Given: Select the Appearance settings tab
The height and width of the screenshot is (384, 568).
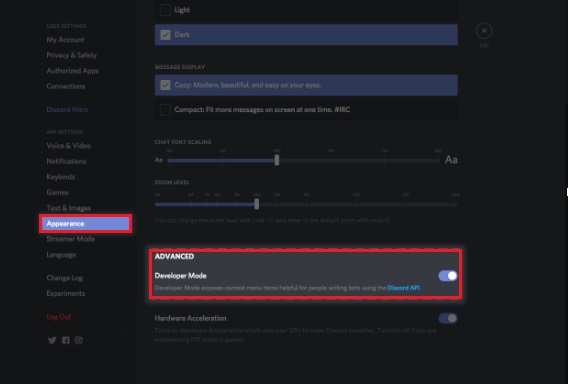Looking at the screenshot, I should (x=85, y=224).
